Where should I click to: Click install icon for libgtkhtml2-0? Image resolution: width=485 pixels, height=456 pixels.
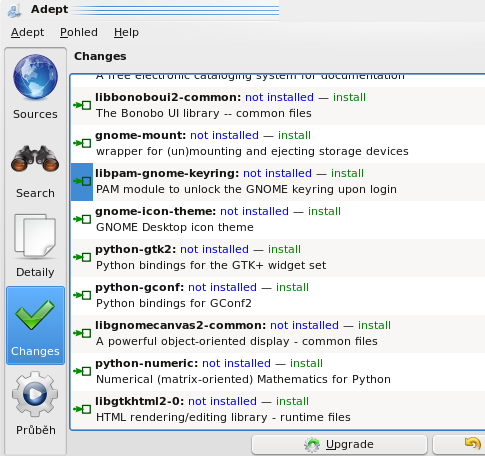tap(82, 409)
